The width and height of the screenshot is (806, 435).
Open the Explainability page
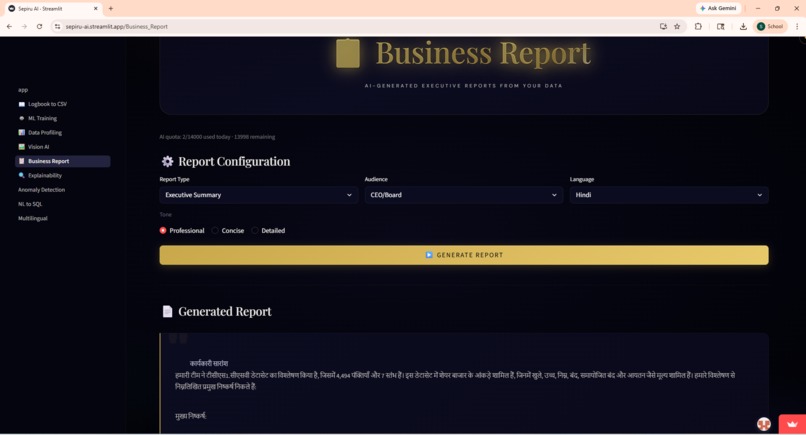pos(45,175)
